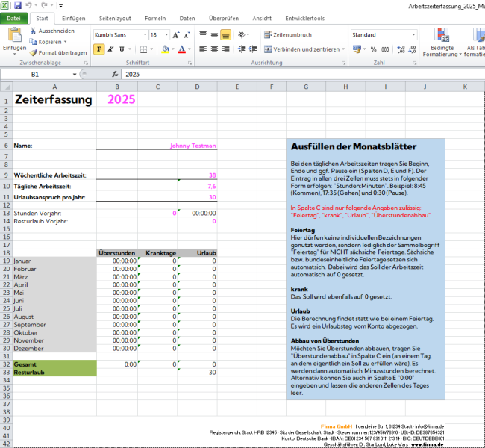Apply yellow fill color bucket

[x=166, y=49]
